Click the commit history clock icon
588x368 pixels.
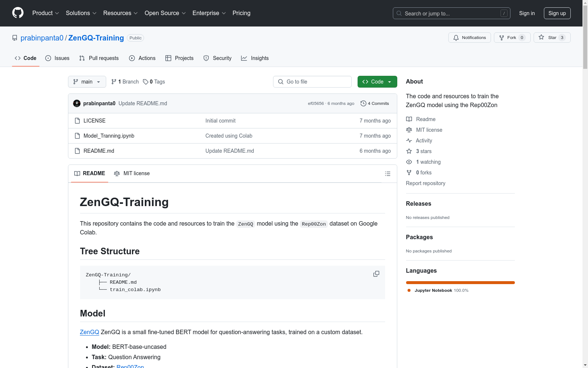click(363, 103)
